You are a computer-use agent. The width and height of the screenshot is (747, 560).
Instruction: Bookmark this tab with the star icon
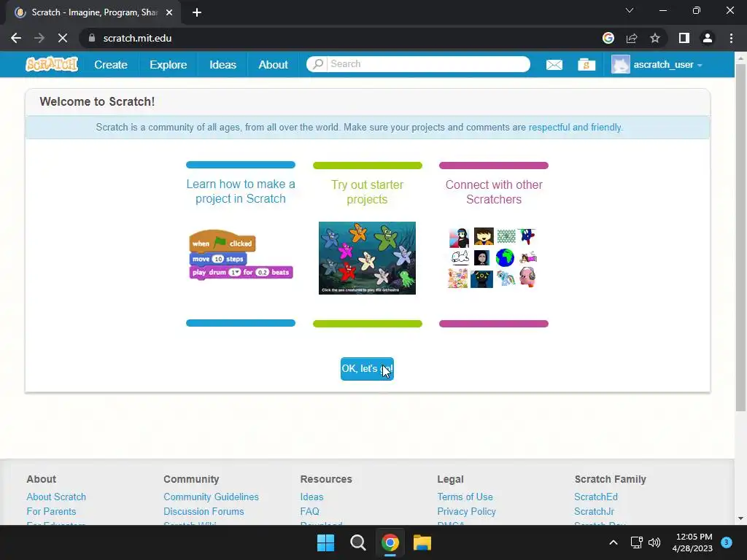coord(655,38)
